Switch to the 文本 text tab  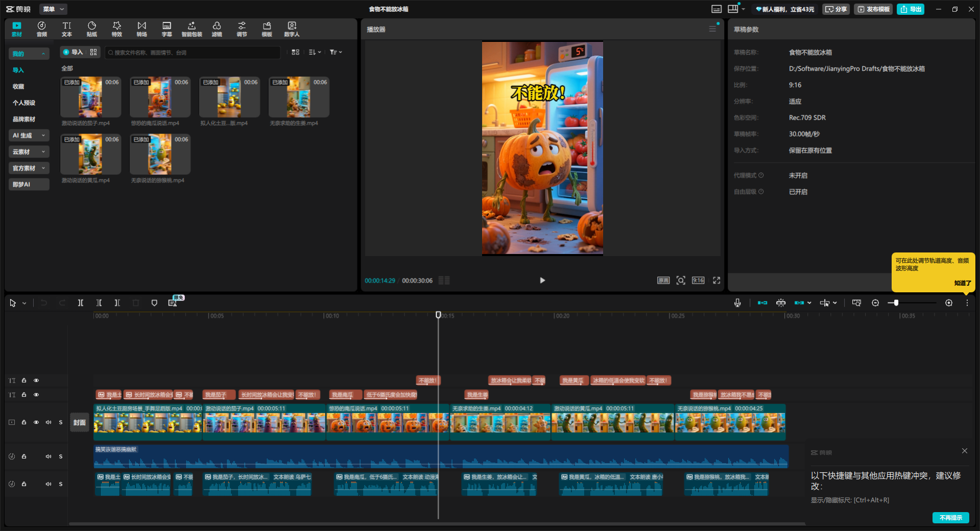click(x=67, y=29)
